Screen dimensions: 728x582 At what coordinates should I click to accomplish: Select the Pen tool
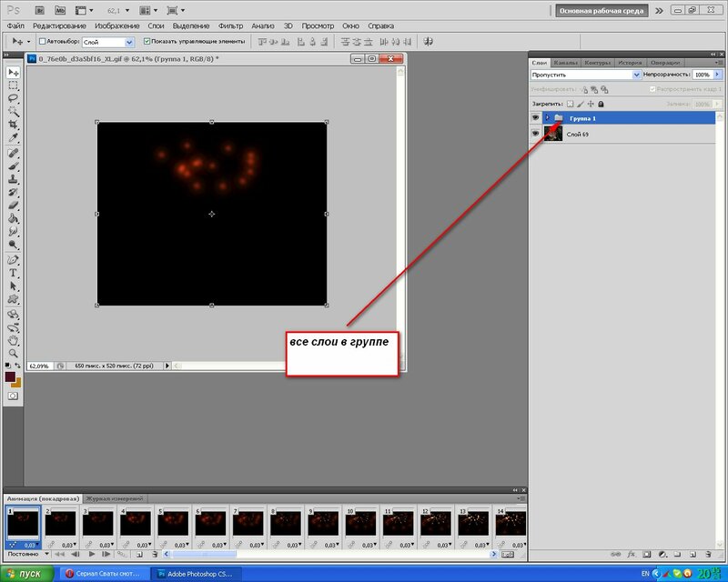13,260
